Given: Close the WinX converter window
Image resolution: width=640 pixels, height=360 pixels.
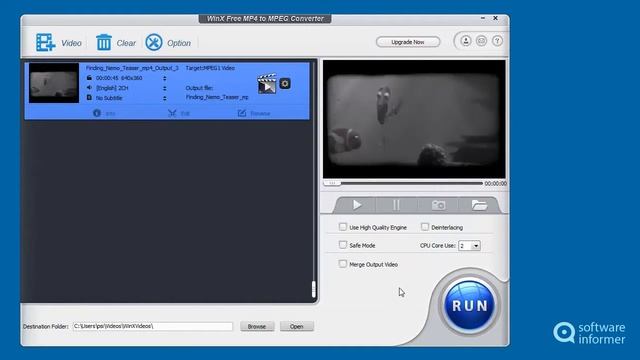Looking at the screenshot, I should [x=495, y=18].
